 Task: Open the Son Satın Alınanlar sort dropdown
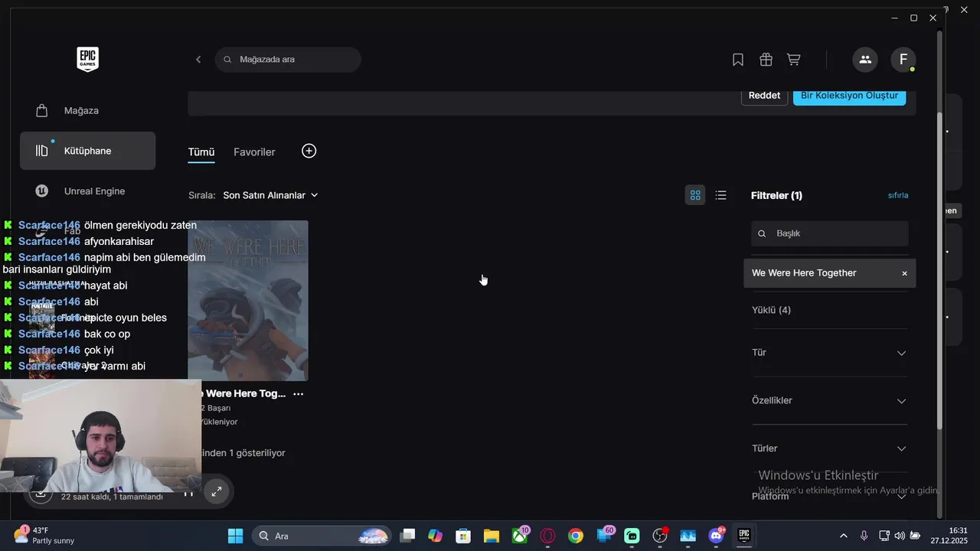[270, 195]
